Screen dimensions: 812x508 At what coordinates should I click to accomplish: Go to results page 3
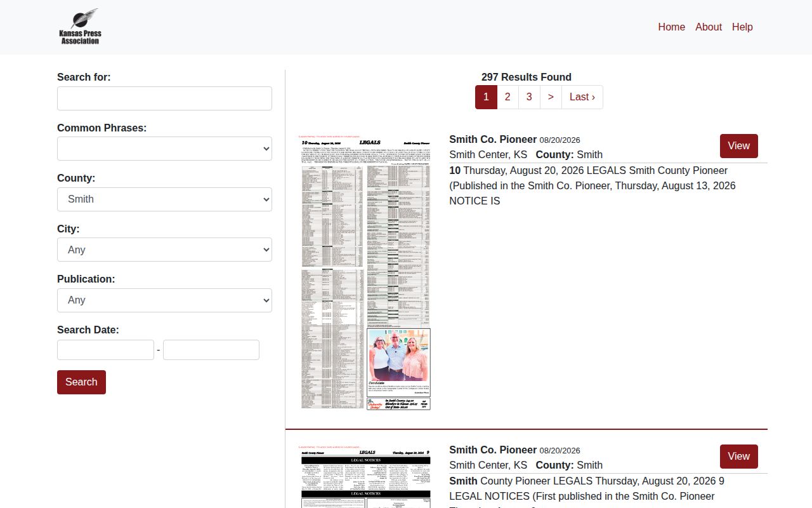point(529,97)
